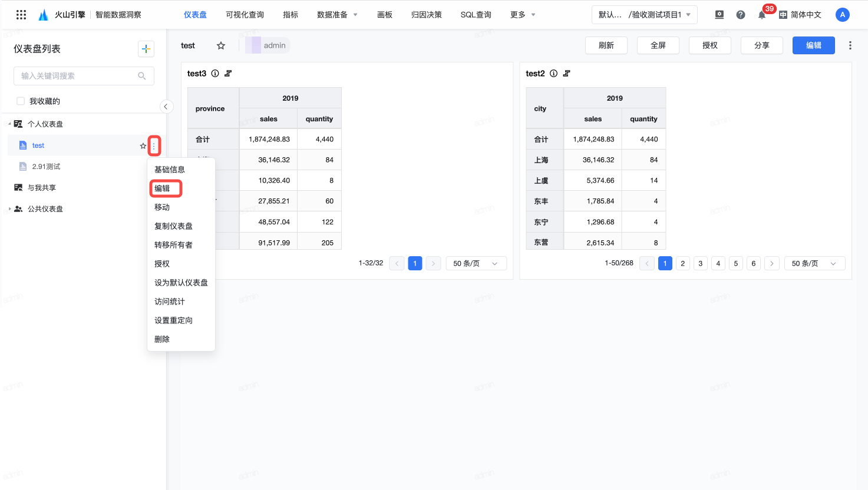Open the app launcher grid icon
The image size is (868, 490).
21,15
